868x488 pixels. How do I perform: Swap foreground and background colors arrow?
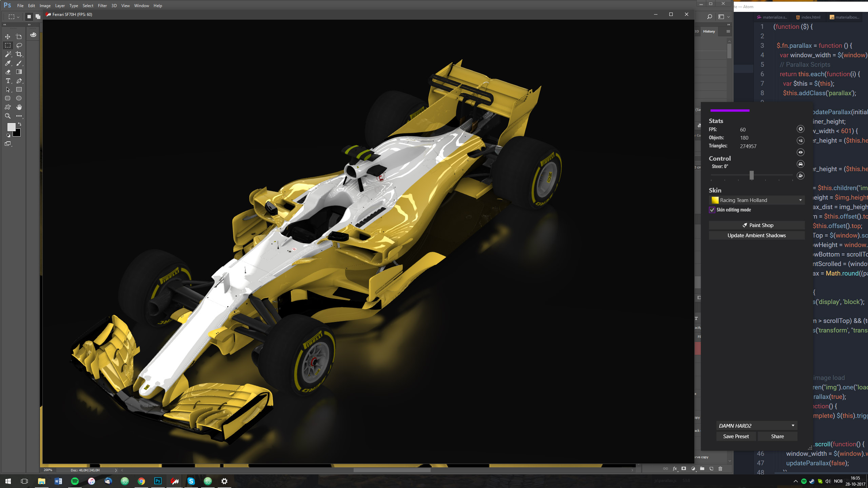[x=20, y=124]
